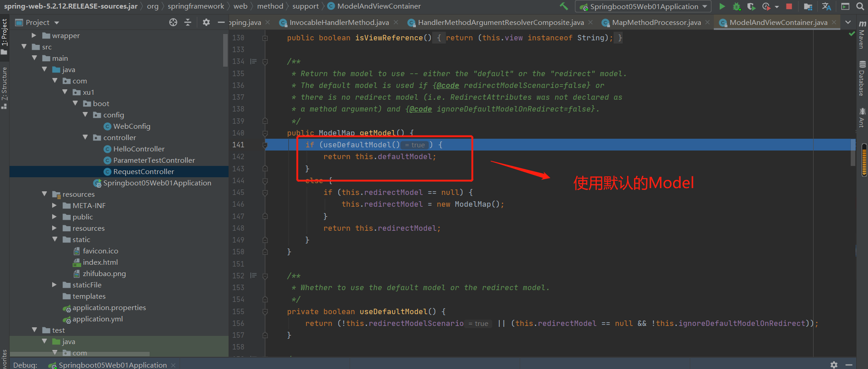Expand the staticFile folder

point(54,285)
